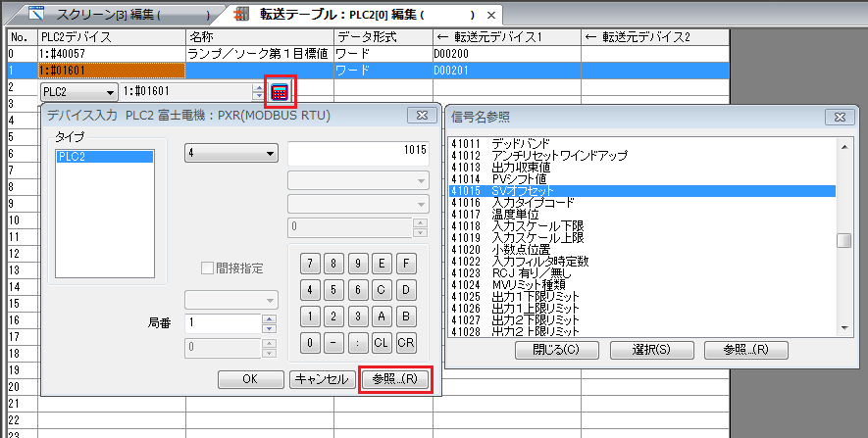Open the PLC2 device dropdown in row 2

[108, 92]
